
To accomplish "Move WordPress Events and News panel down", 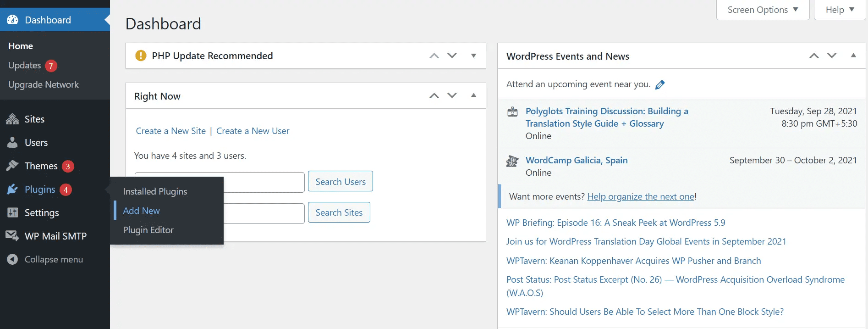I will [x=832, y=56].
